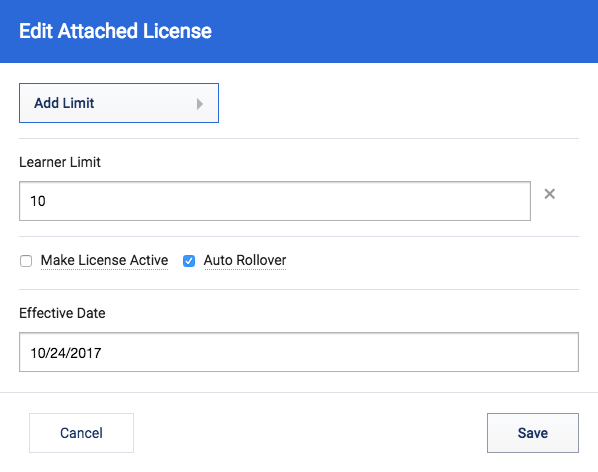Select the value 10 in Learner Limit

38,201
